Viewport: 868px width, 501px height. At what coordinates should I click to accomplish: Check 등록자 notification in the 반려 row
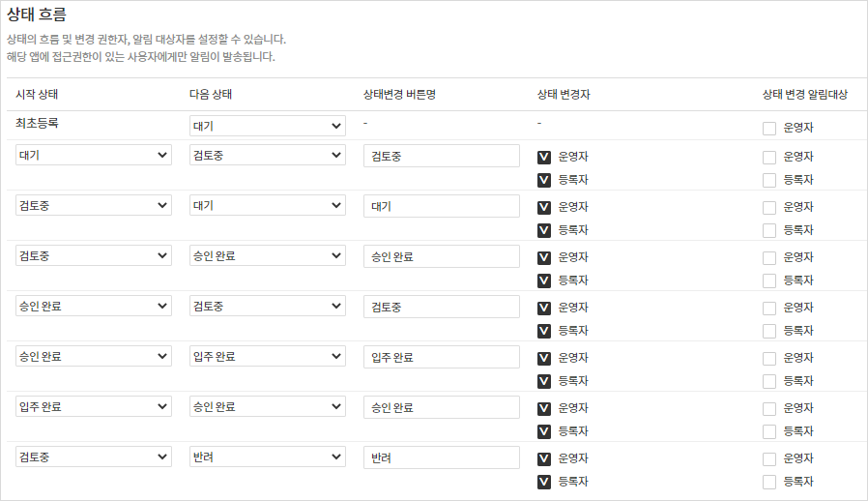pos(769,482)
